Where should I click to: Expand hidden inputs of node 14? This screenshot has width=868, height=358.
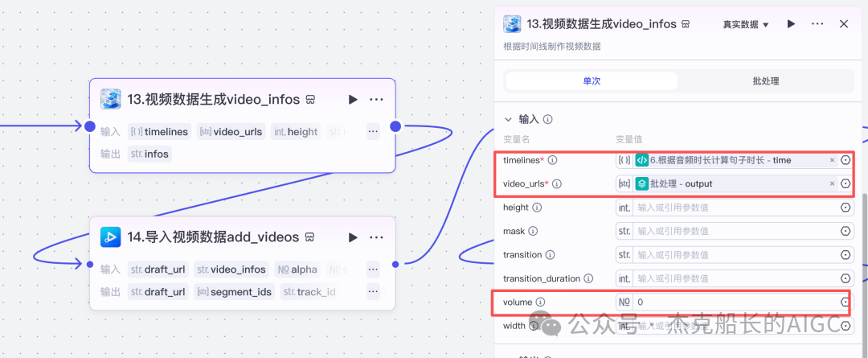(373, 270)
